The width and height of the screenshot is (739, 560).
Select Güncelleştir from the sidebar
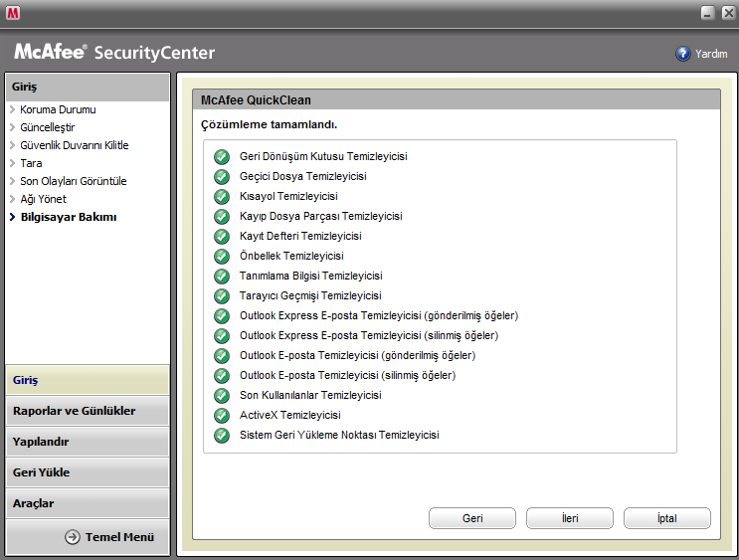pos(47,127)
